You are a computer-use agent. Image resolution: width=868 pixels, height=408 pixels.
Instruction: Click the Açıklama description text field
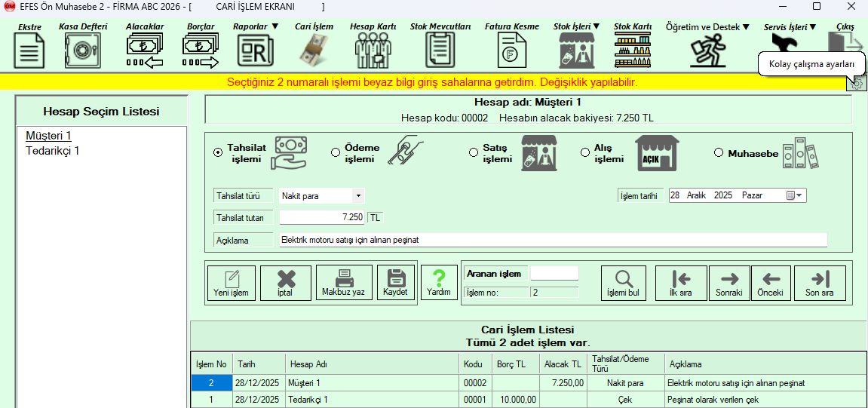pyautogui.click(x=552, y=240)
